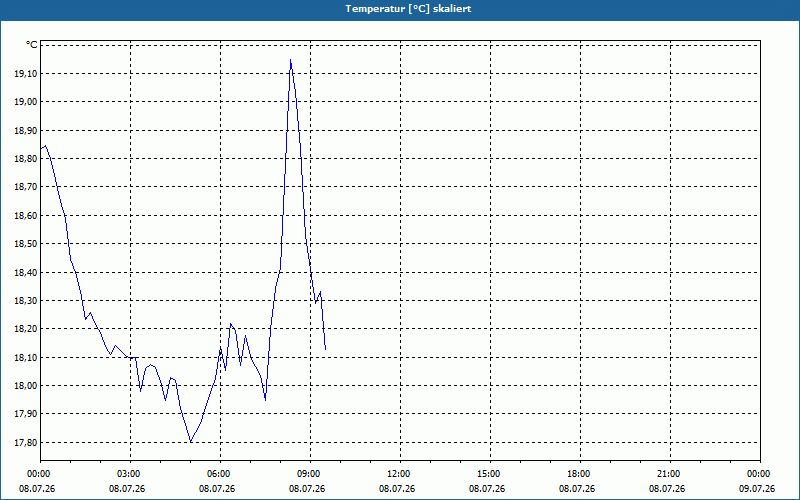Select the 18,50 y-axis label
This screenshot has width=800, height=500.
click(x=26, y=244)
